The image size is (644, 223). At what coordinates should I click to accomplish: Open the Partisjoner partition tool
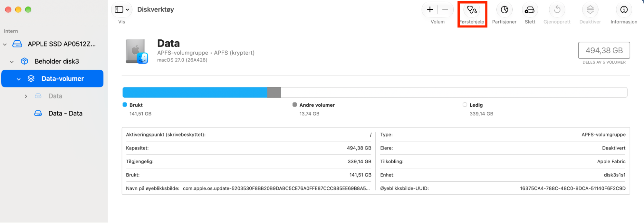[504, 10]
